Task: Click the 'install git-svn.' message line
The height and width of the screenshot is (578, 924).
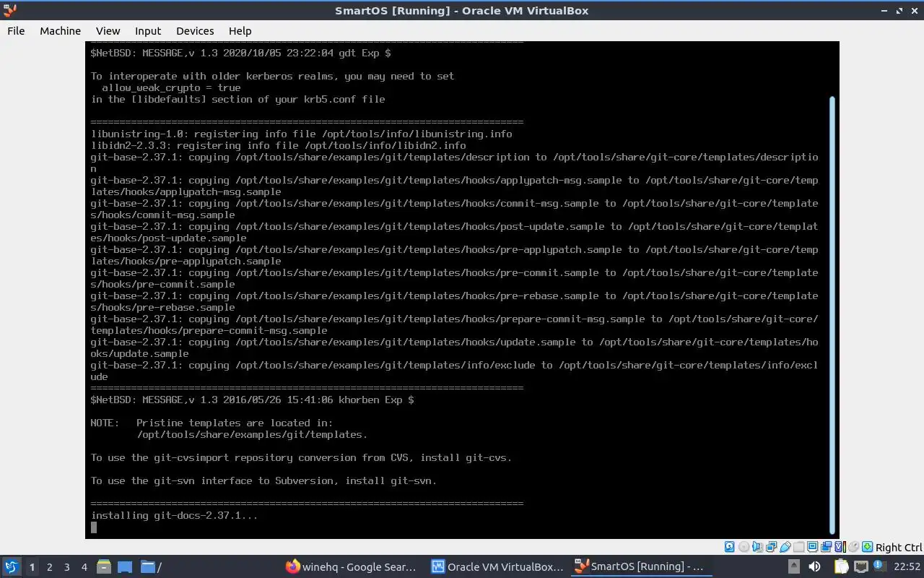Action: (263, 481)
